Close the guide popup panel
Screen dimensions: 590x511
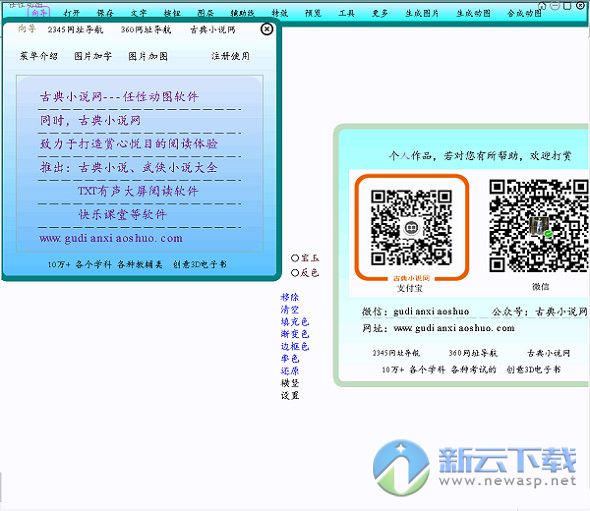click(x=267, y=29)
